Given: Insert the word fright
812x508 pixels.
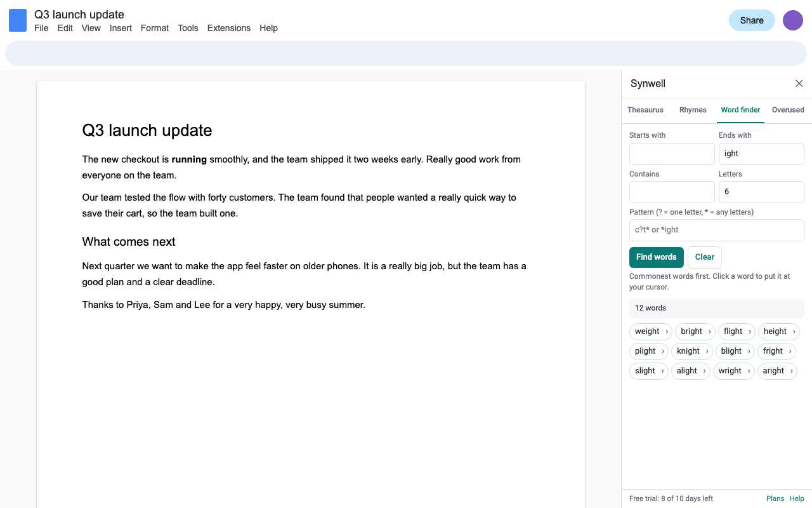Looking at the screenshot, I should 773,351.
